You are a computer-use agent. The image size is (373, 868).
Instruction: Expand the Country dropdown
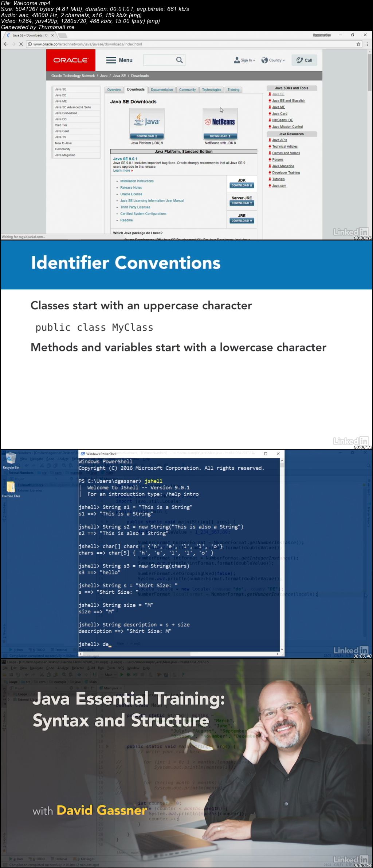click(273, 60)
